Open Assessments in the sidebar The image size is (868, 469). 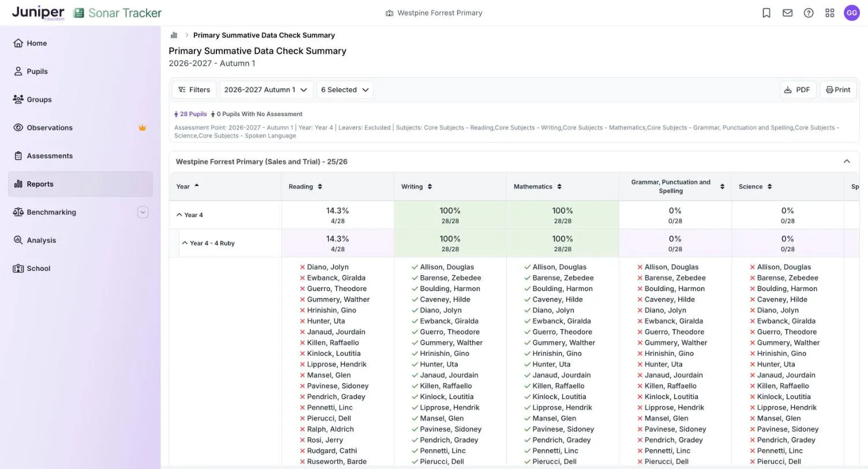[x=80, y=156]
